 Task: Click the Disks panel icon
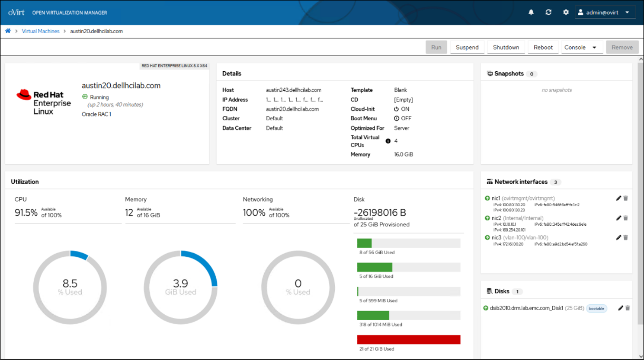coord(490,291)
